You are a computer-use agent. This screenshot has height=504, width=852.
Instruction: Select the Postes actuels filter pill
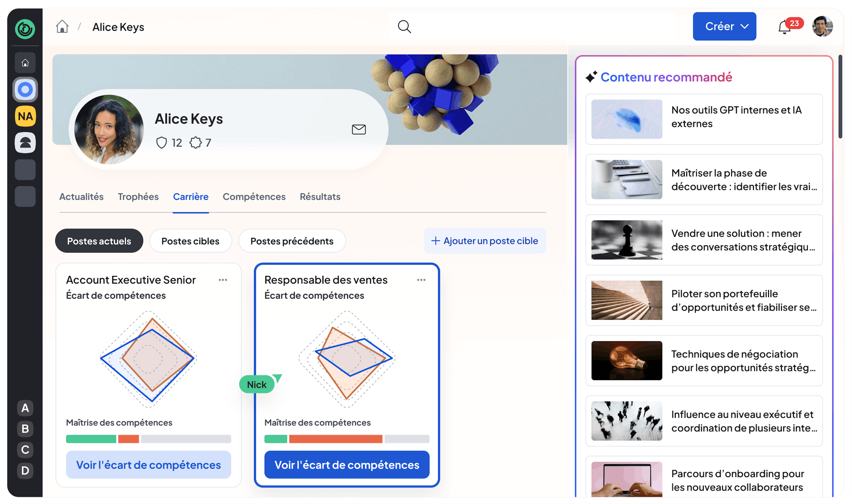click(x=99, y=241)
